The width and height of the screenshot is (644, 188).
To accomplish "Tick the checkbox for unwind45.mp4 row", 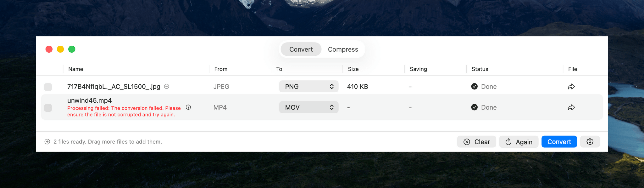I will [48, 108].
